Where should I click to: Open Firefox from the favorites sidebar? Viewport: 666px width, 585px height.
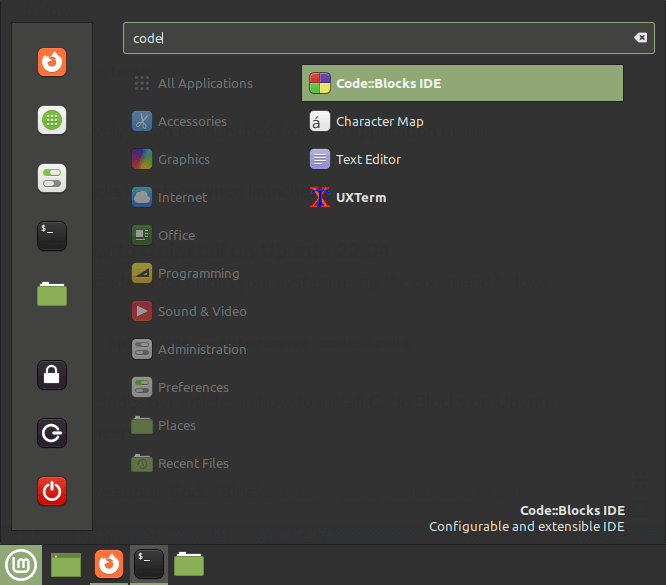click(x=52, y=62)
